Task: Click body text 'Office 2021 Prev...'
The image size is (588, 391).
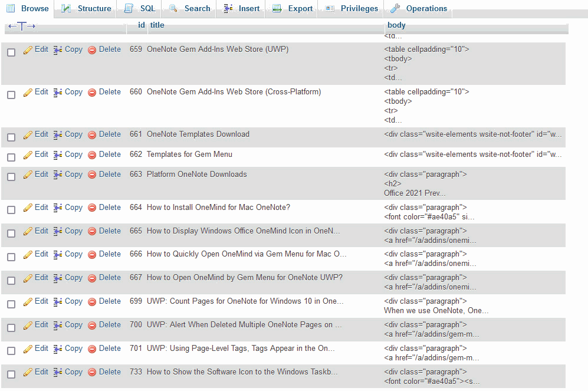Action: tap(415, 193)
